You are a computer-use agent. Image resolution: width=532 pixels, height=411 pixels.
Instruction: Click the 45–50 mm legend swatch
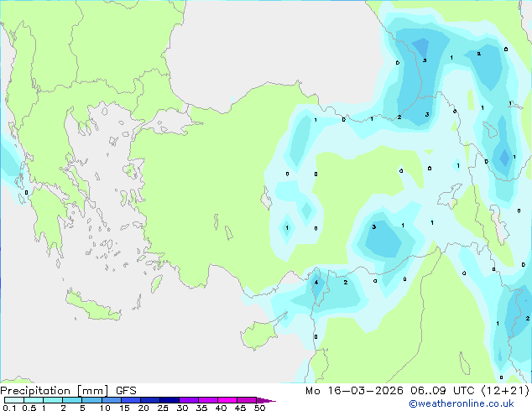(x=247, y=400)
